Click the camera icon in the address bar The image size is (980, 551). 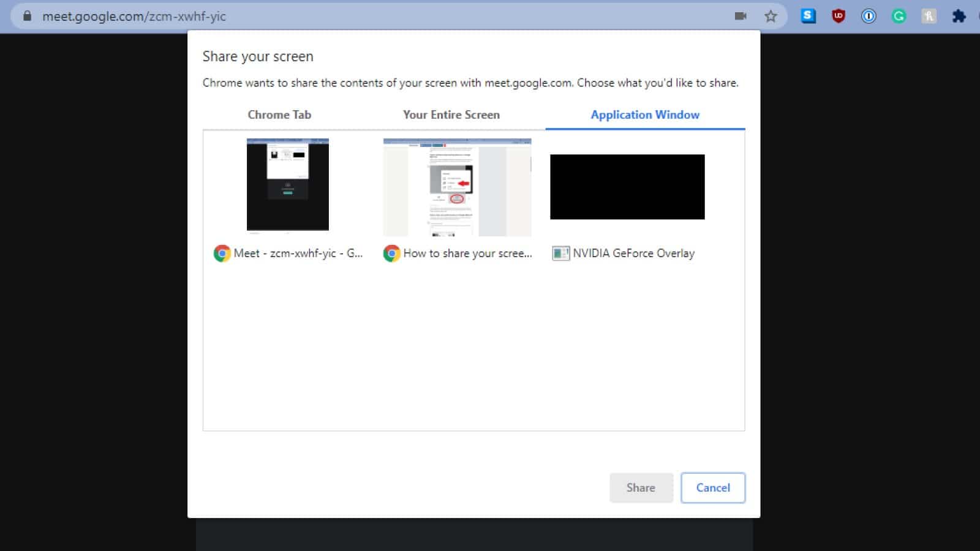coord(741,16)
